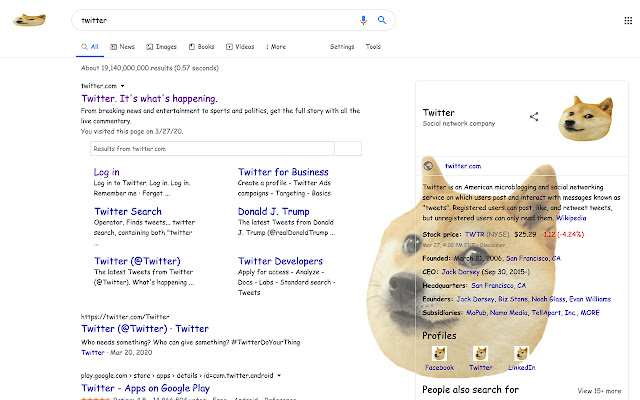Click MORE subsidiaries link

click(590, 313)
